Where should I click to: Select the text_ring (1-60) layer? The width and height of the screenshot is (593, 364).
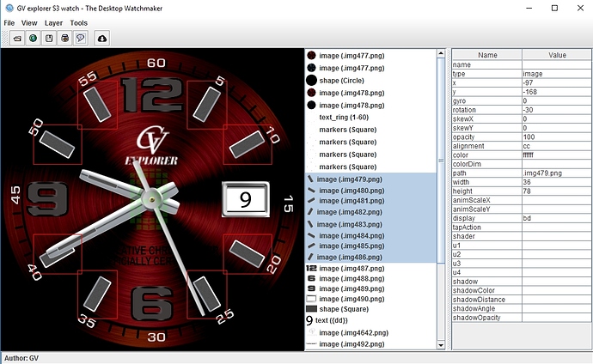tap(346, 117)
